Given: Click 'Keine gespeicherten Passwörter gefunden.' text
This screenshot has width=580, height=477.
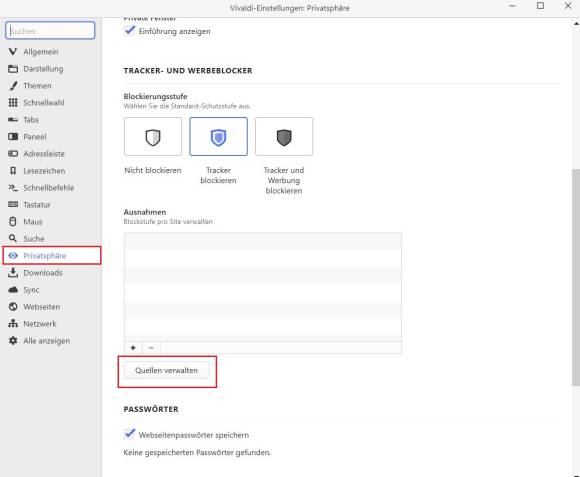Looking at the screenshot, I should pos(197,453).
